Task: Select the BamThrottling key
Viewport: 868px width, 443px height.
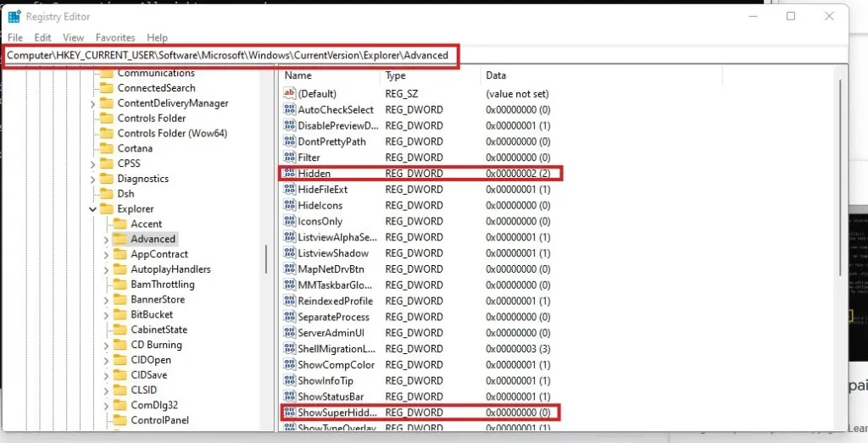Action: [163, 285]
